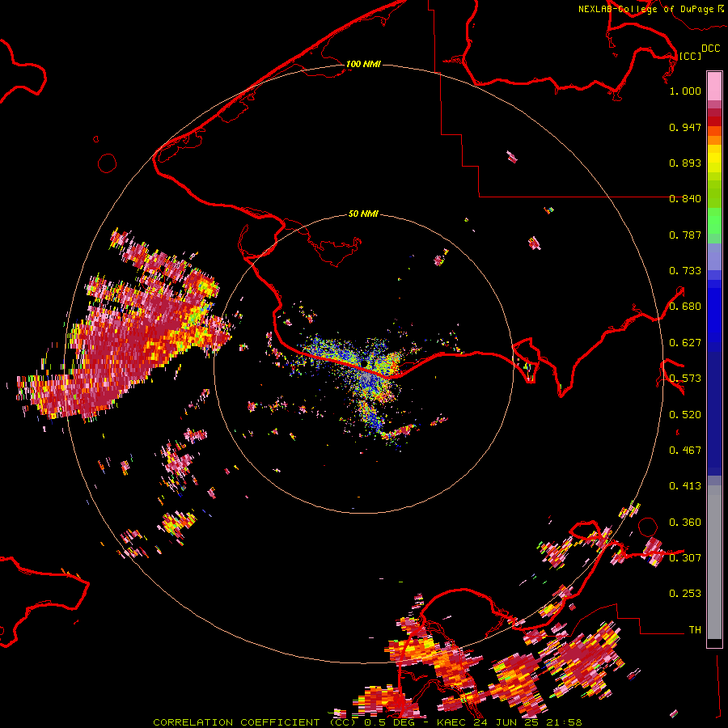
Task: Click the [CC] label near color scale
Action: pos(691,56)
